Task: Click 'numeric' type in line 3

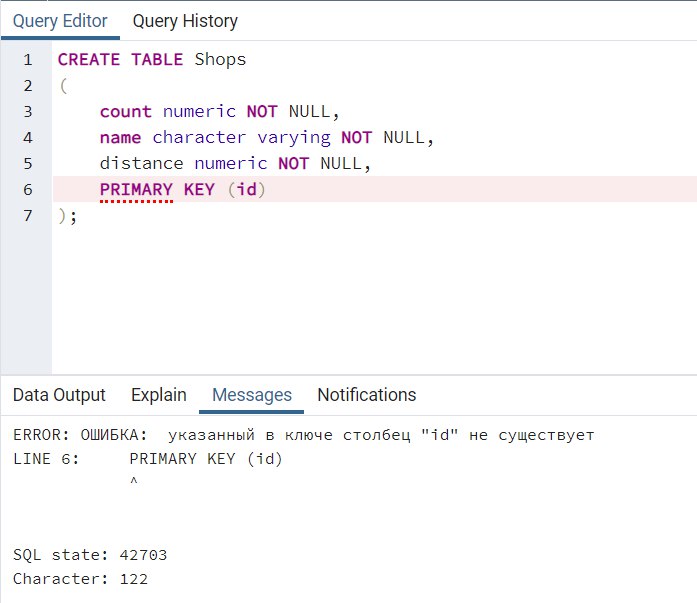Action: (x=199, y=112)
